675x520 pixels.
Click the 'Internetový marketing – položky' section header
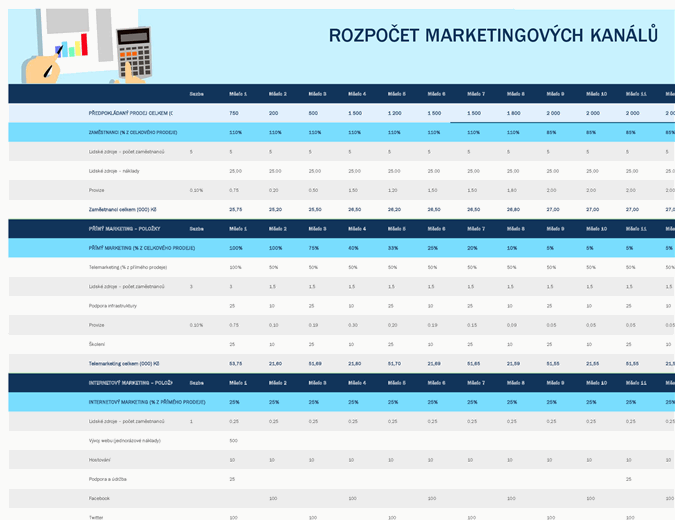(x=132, y=382)
